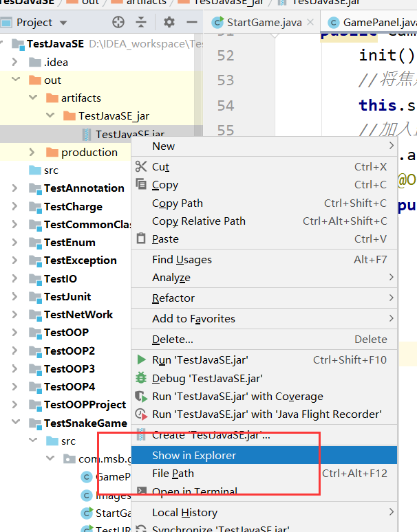Select the TestJunit module
This screenshot has height=532, width=417.
tap(67, 296)
